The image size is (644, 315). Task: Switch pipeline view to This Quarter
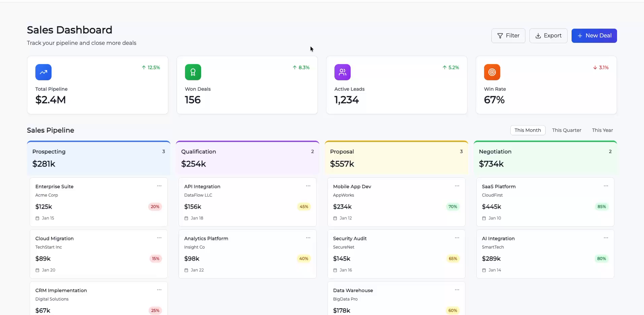click(x=566, y=130)
